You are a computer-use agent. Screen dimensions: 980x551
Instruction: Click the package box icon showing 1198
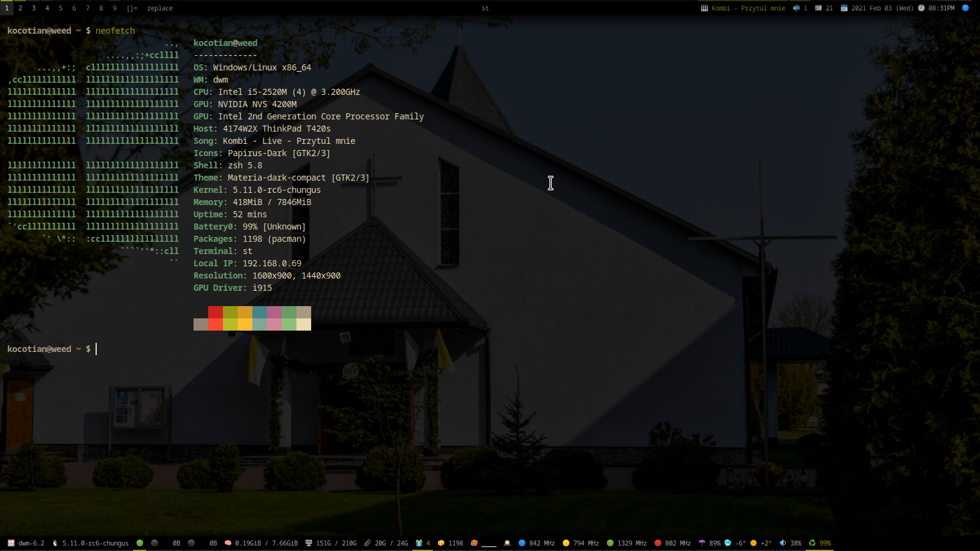(x=441, y=543)
